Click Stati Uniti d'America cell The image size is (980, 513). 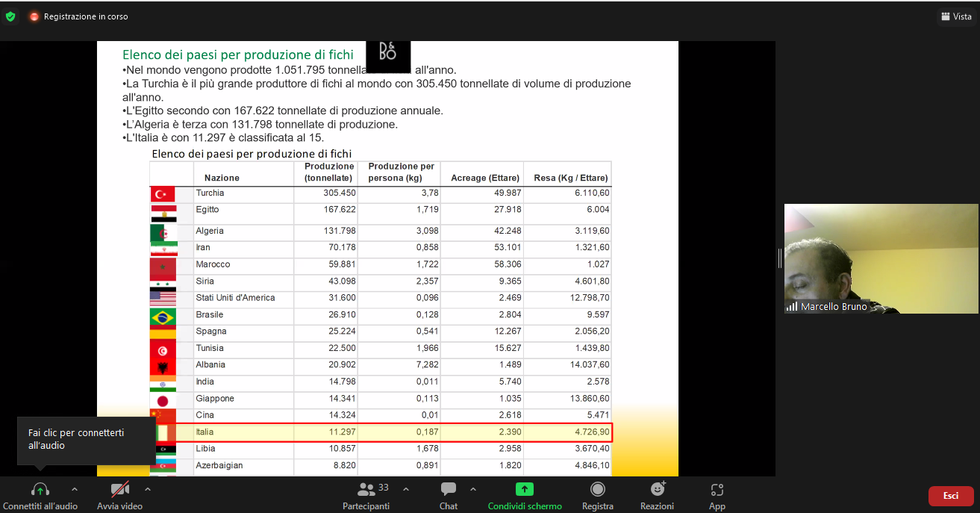click(235, 297)
